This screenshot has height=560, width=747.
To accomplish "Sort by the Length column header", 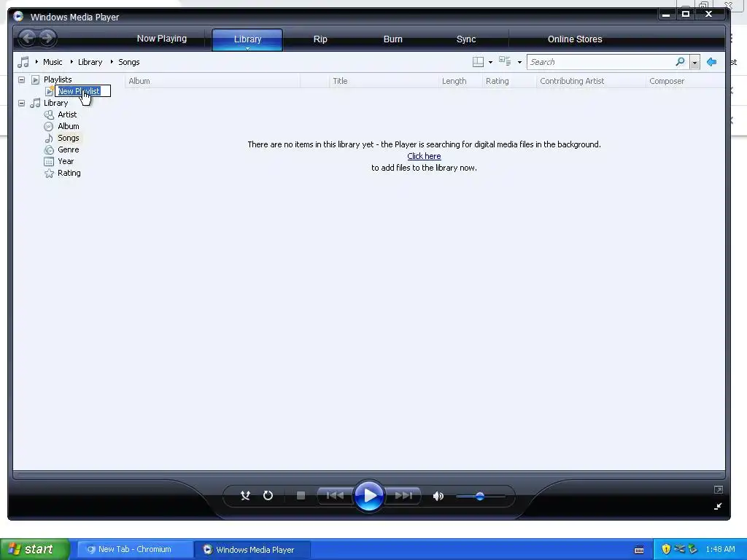I will click(461, 81).
